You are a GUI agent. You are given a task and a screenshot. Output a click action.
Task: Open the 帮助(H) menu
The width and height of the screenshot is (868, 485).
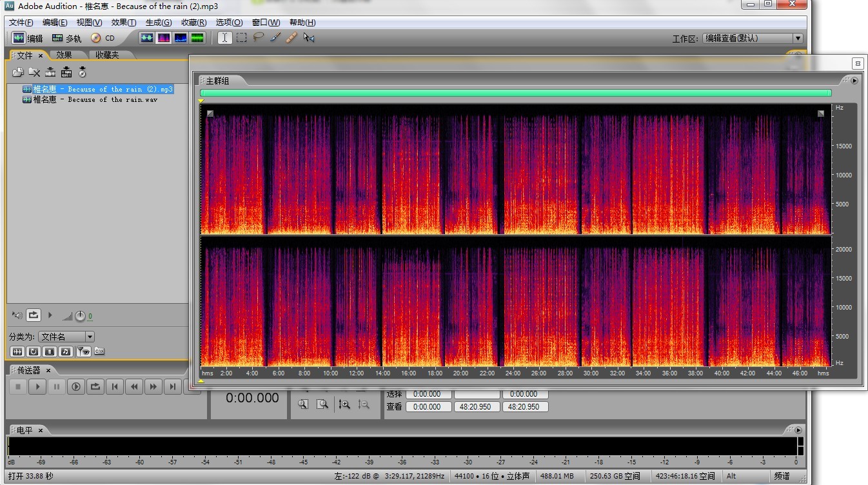302,23
